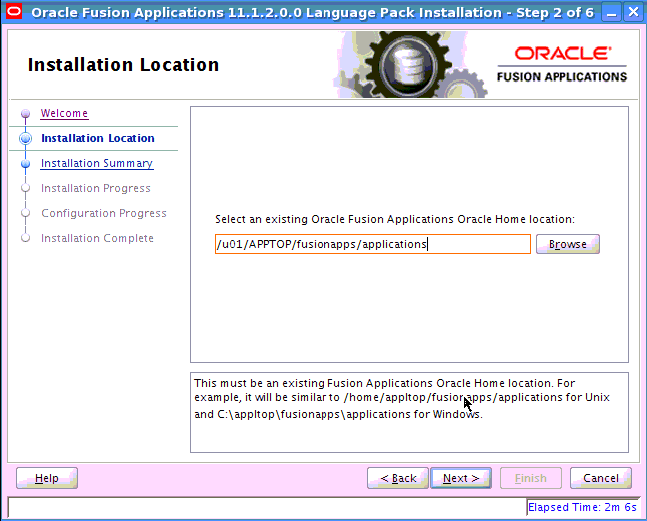647x521 pixels.
Task: Click the Configuration Progress step bullet
Action: point(26,213)
